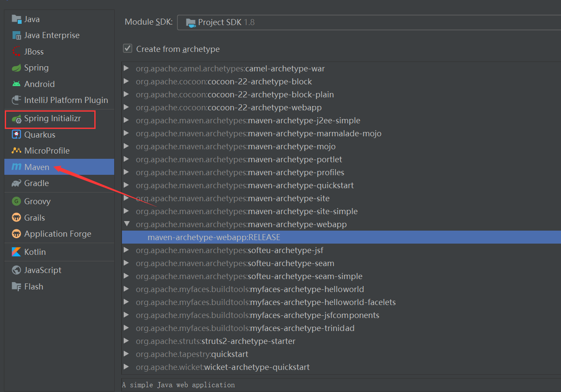Select Android project type
This screenshot has width=561, height=392.
[x=59, y=84]
